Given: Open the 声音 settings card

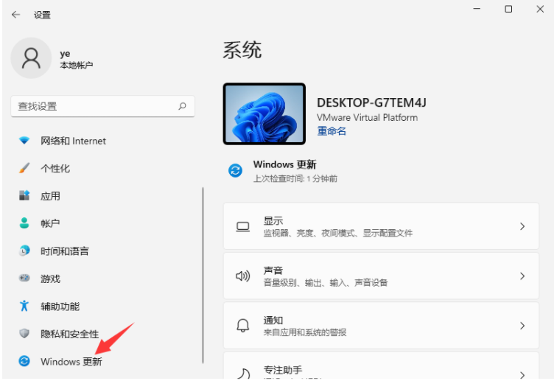Looking at the screenshot, I should pyautogui.click(x=381, y=276).
